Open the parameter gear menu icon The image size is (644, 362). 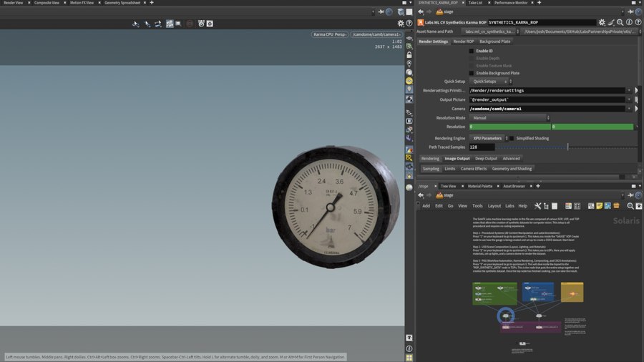(602, 22)
